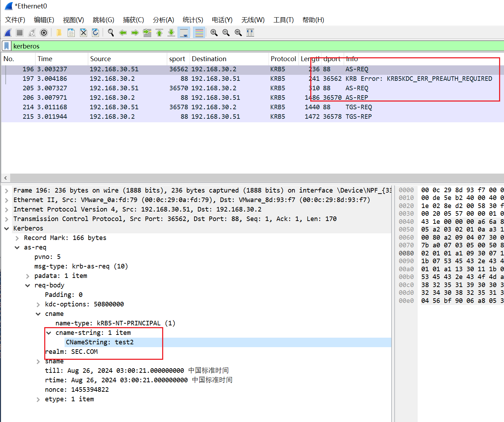This screenshot has height=422, width=504.
Task: Click the packet list horizontal scrollbar track
Action: point(246,178)
